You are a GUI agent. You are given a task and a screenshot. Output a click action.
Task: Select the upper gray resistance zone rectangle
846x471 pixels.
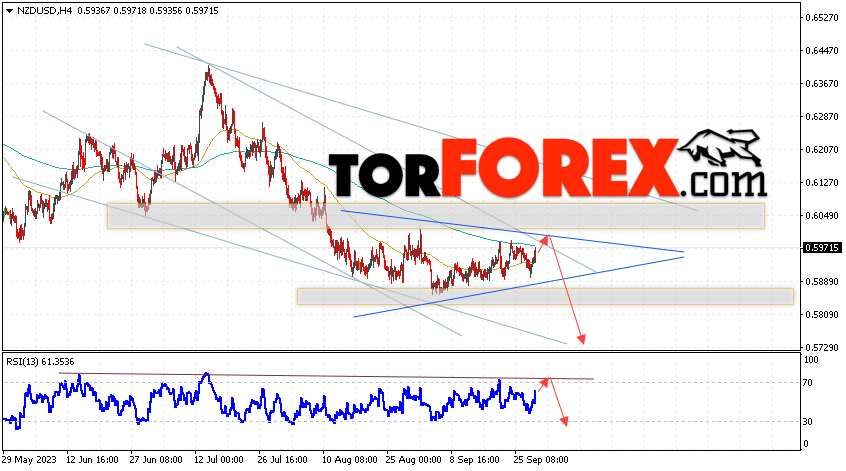[436, 216]
